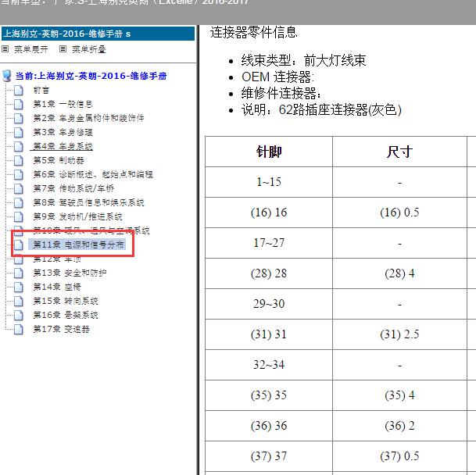The image size is (476, 475).
Task: Open 第1章 一般信息
Action: [x=63, y=104]
